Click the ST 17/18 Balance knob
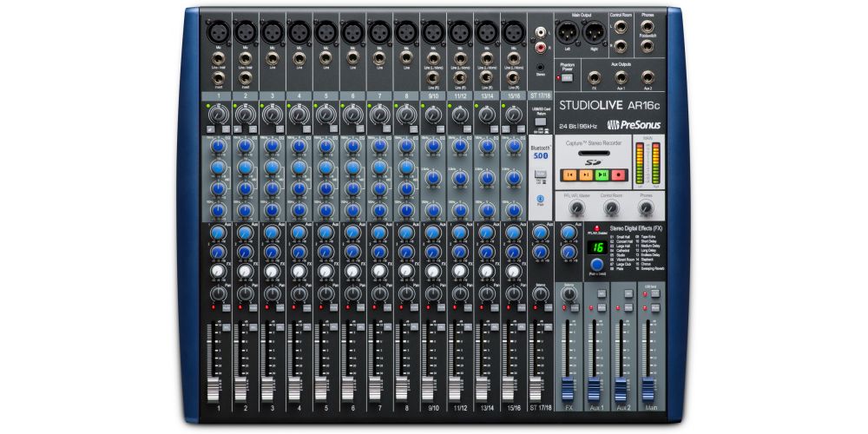868x434 pixels. click(x=540, y=293)
